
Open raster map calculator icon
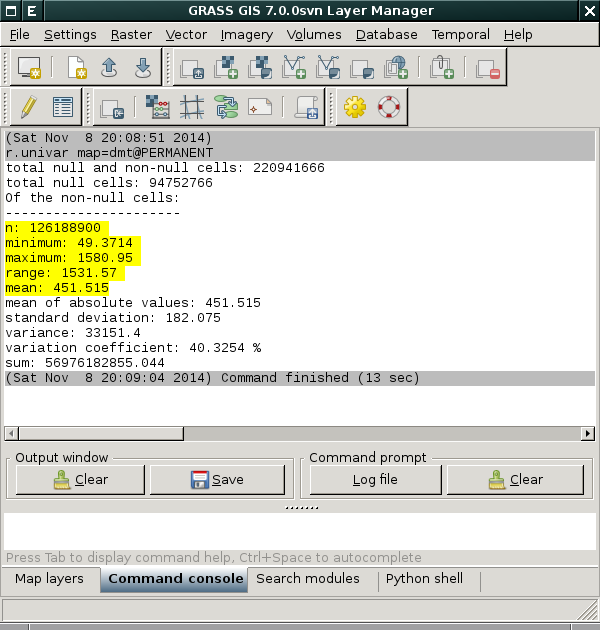pos(158,107)
